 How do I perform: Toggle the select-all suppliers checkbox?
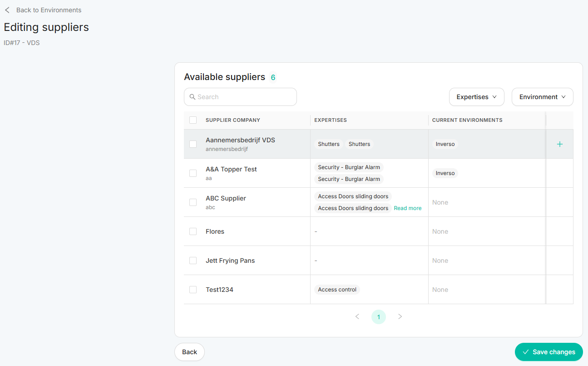pos(193,120)
